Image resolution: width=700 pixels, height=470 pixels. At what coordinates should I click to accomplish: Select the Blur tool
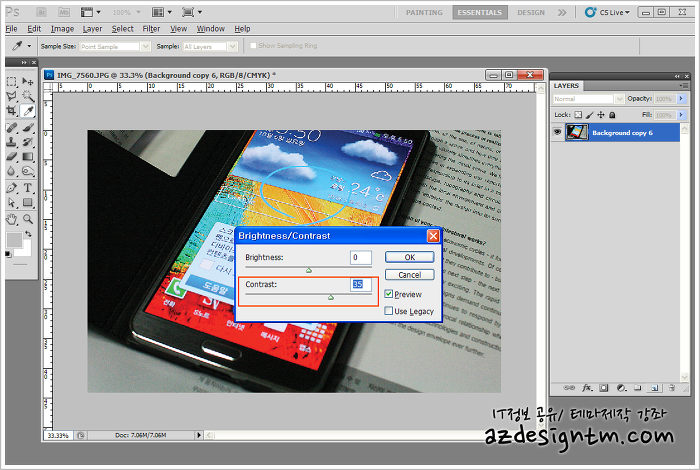12,171
